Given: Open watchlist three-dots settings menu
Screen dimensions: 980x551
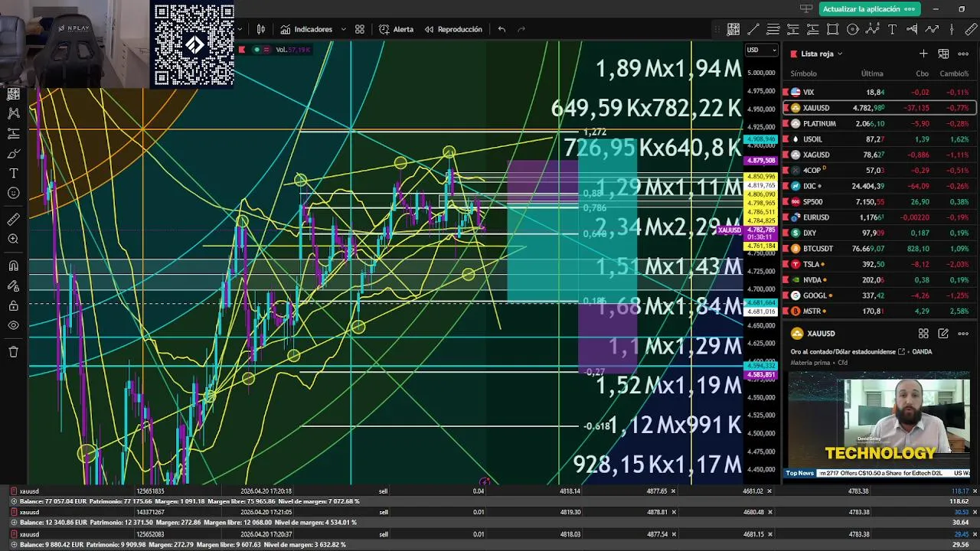Looking at the screenshot, I should pyautogui.click(x=963, y=54).
